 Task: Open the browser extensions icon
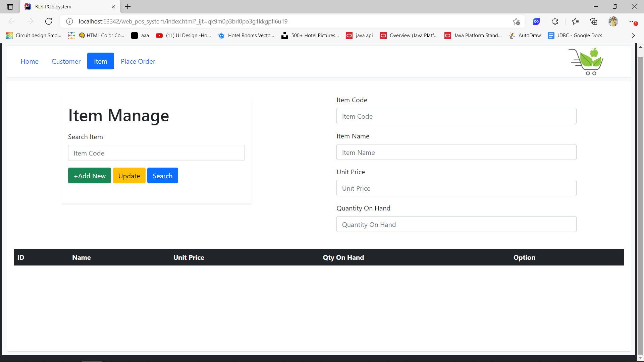tap(554, 21)
